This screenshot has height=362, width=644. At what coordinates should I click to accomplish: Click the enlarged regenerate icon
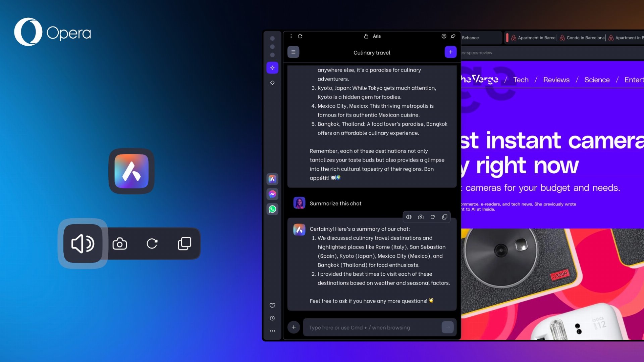[152, 244]
